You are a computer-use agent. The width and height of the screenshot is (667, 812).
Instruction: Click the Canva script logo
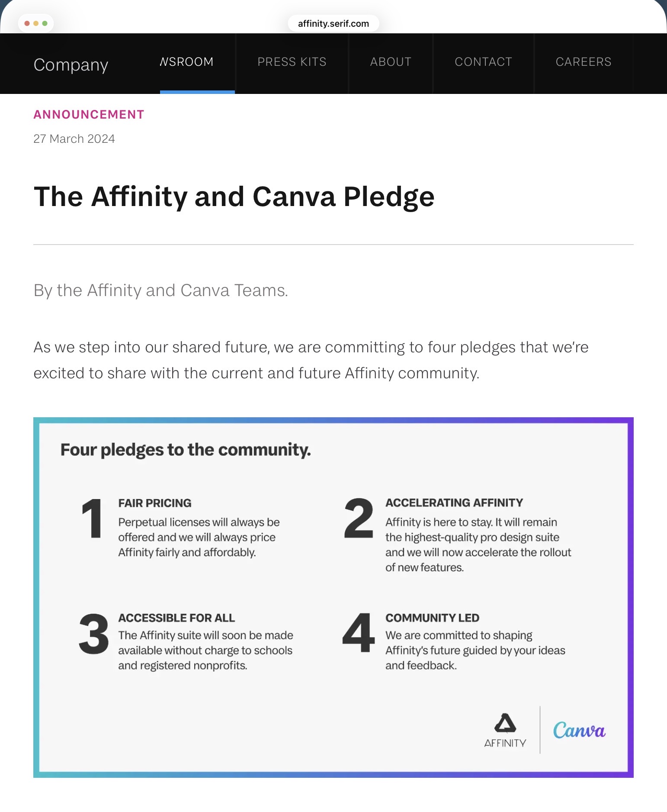pos(579,730)
